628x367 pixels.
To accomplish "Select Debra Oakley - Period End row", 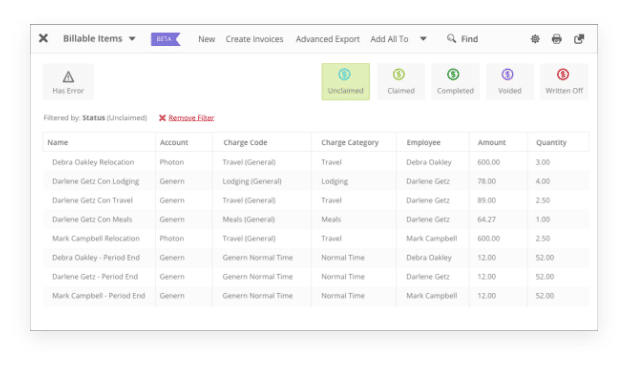I will click(316, 258).
